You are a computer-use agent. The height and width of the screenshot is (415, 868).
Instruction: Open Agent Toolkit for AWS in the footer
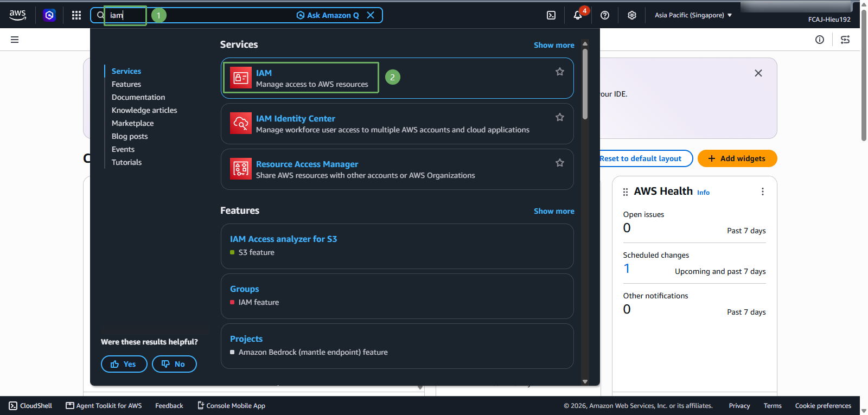click(x=104, y=406)
